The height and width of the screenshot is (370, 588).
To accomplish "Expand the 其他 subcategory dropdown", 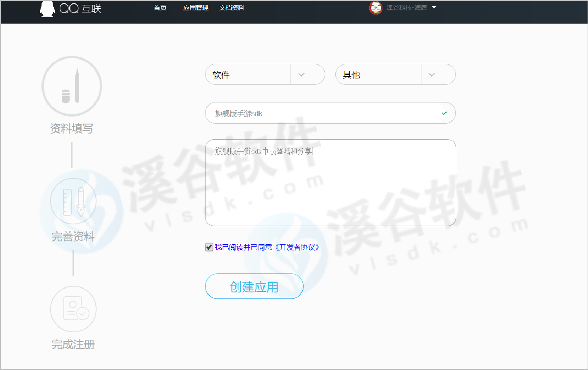I will 431,75.
